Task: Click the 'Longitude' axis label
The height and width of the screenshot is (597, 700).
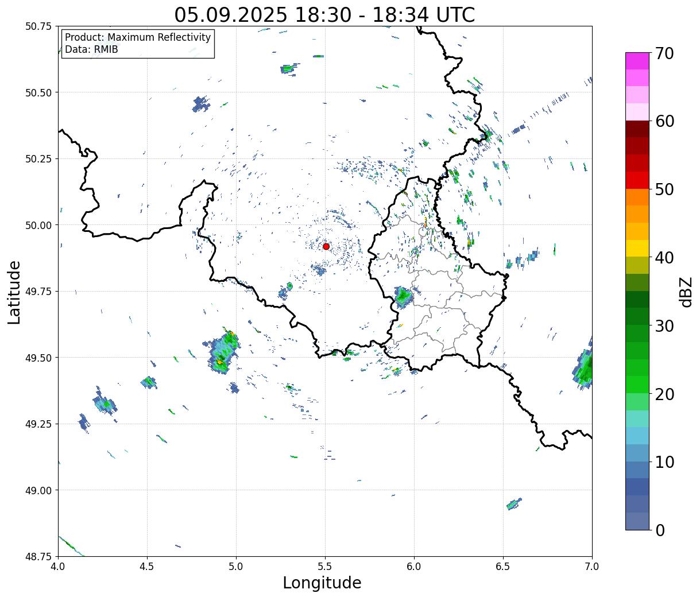Action: click(x=322, y=583)
